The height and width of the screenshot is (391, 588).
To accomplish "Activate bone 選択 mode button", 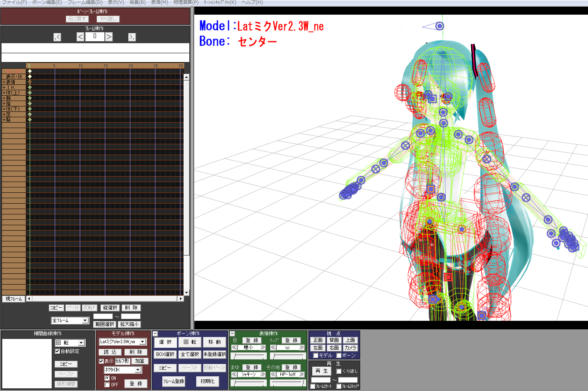I will tap(165, 342).
